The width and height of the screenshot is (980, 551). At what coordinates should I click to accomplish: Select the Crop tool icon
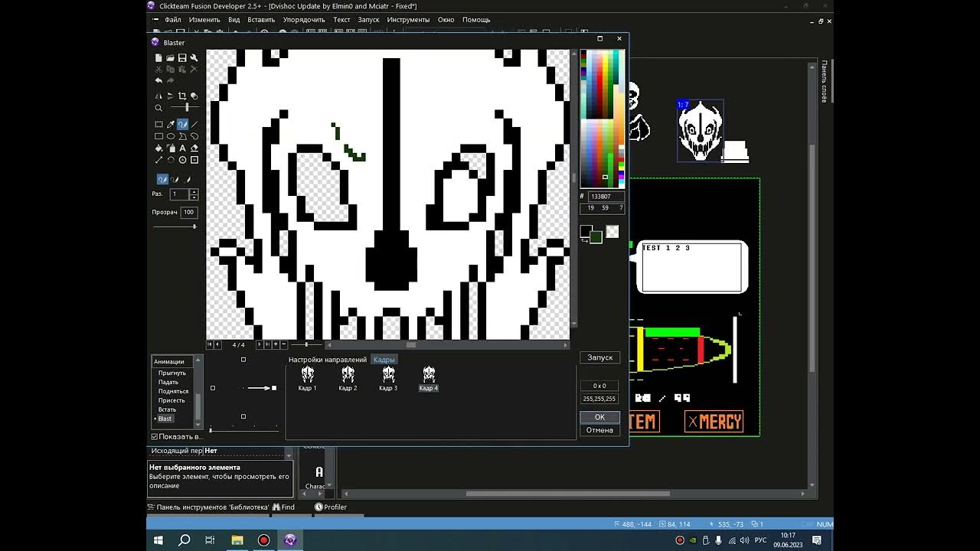tap(182, 96)
